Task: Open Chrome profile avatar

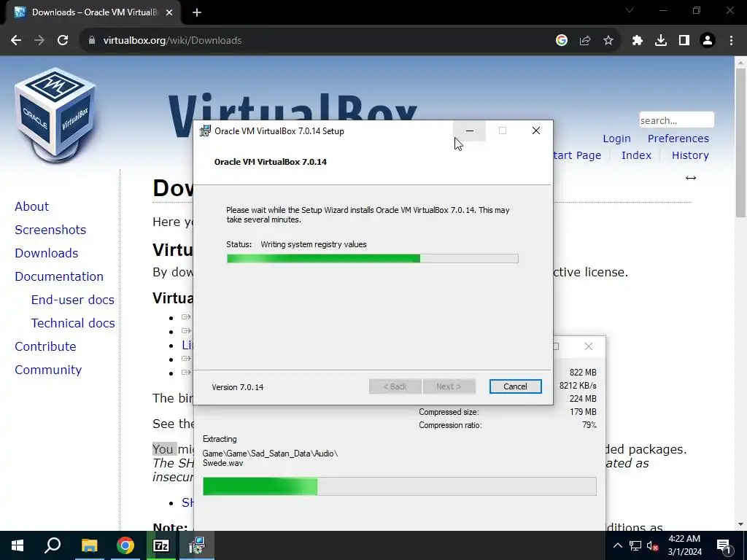Action: [x=708, y=41]
